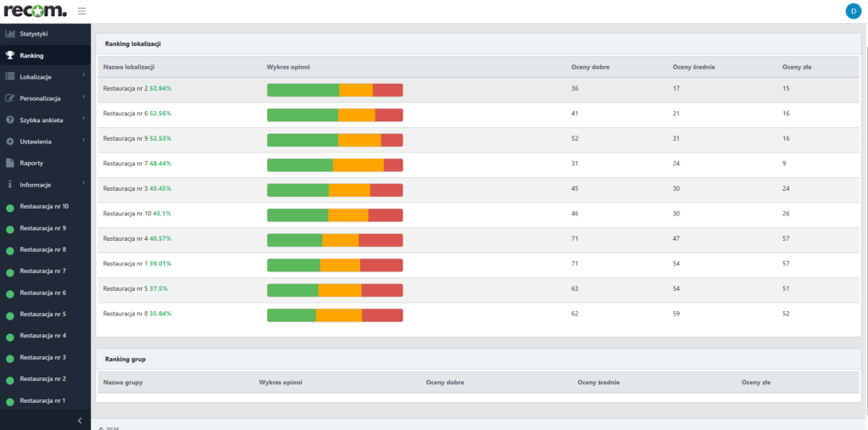Click the Ustawienia gear icon
The width and height of the screenshot is (868, 430).
[x=10, y=142]
